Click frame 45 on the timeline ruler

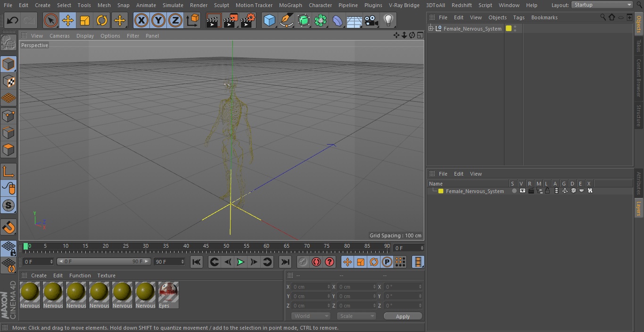(x=206, y=246)
